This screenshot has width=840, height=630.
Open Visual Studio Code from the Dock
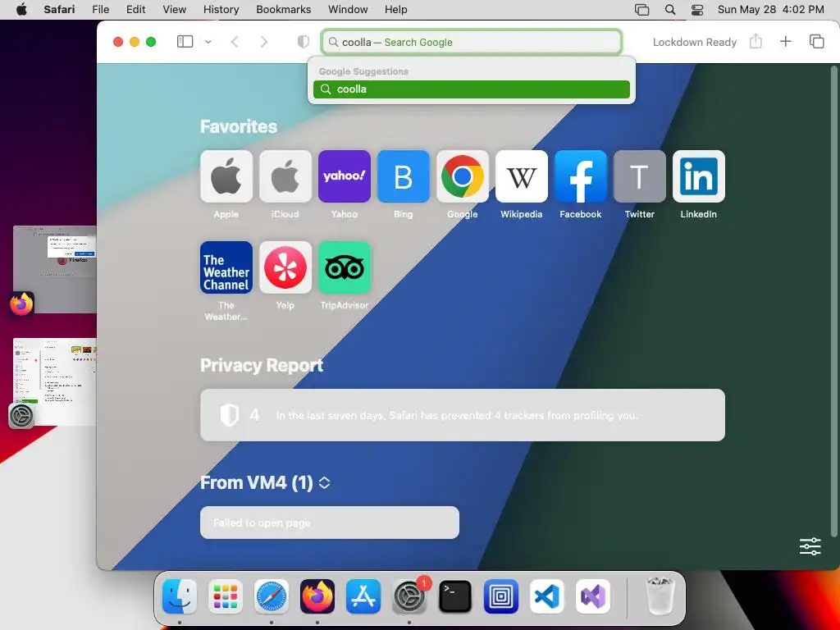[x=547, y=596]
